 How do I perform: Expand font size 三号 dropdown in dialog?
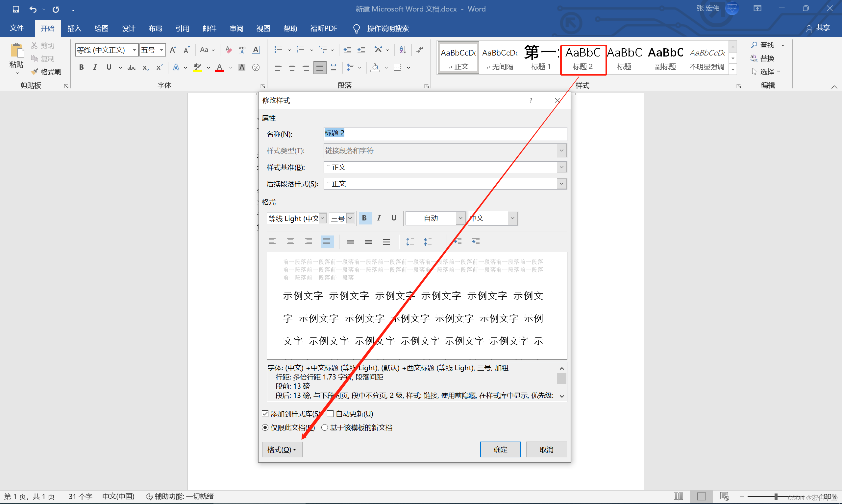tap(350, 218)
